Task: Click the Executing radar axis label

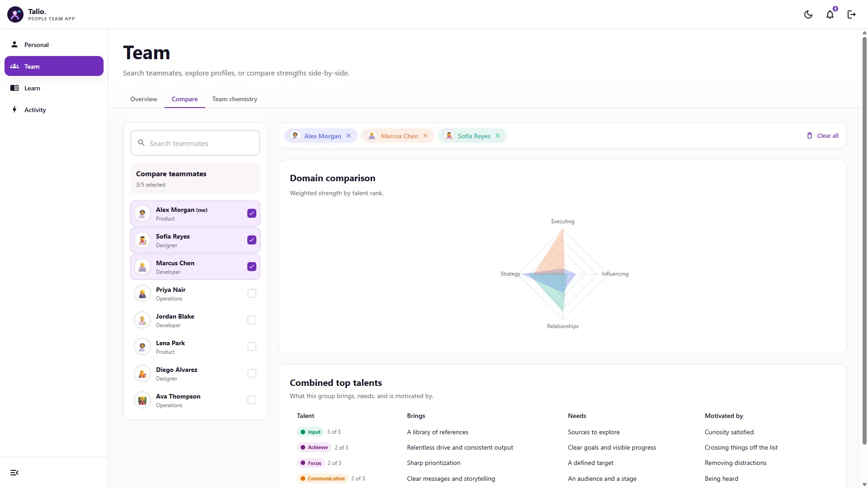Action: tap(562, 221)
